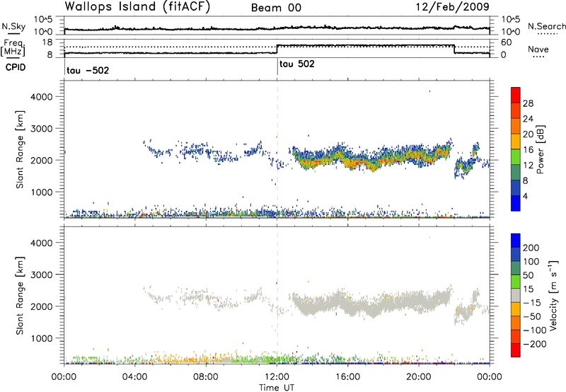Click the "28" label on Power colorbar
Viewport: 566px width, 392px height.
coord(528,103)
